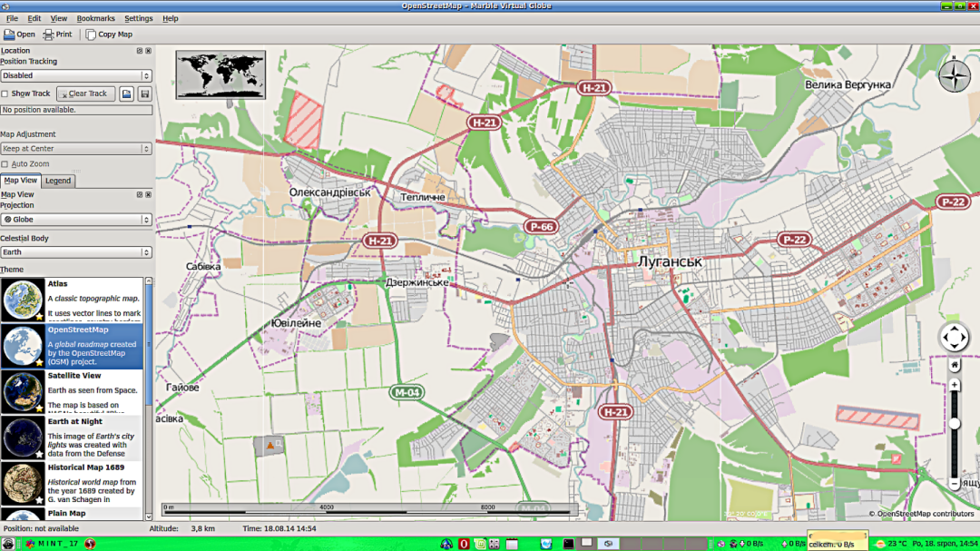The image size is (980, 551).
Task: Click the P-66 road marker
Action: point(541,227)
